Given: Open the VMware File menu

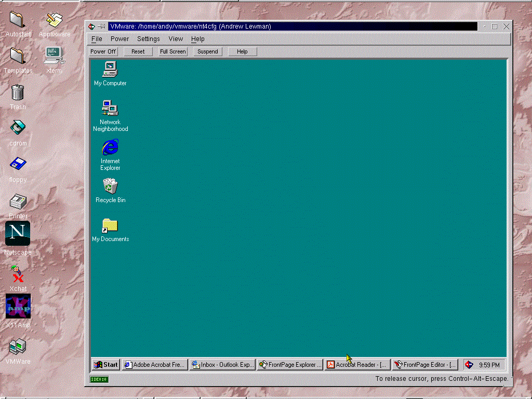Looking at the screenshot, I should pos(97,39).
